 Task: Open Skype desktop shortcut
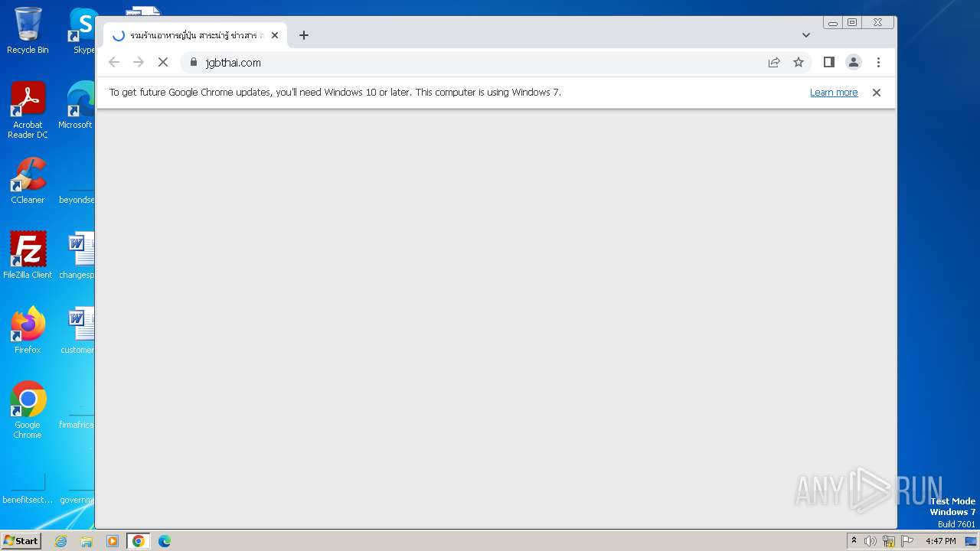pyautogui.click(x=83, y=31)
